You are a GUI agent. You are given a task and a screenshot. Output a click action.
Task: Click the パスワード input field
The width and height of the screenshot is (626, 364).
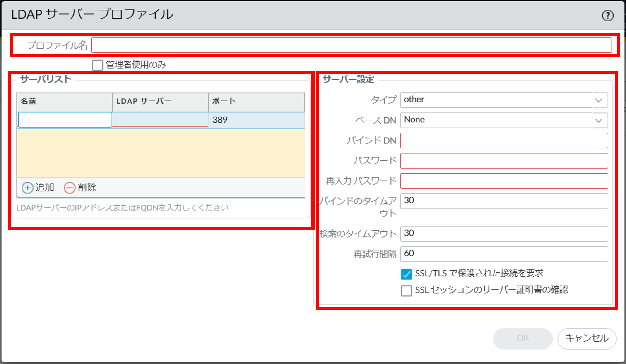point(503,161)
